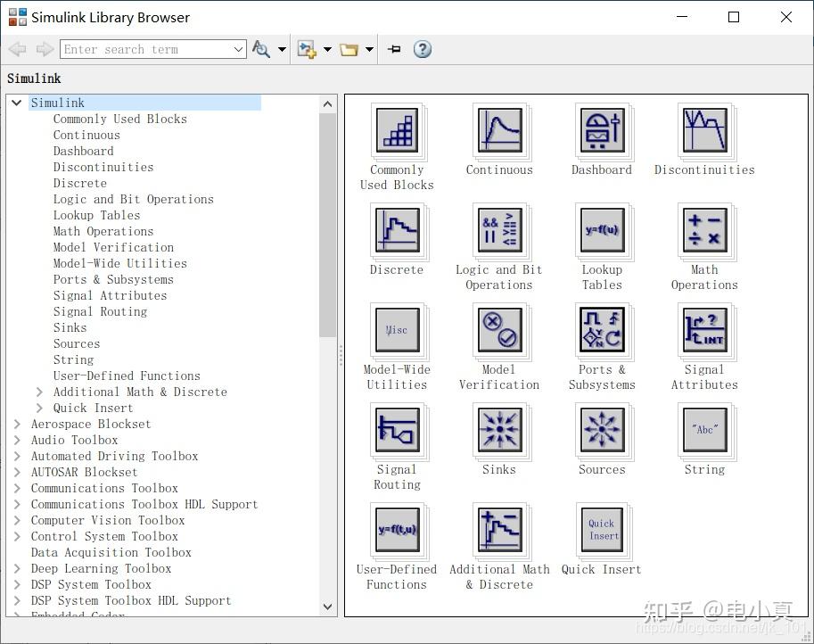Viewport: 814px width, 644px height.
Task: Select Signal Routing in the tree
Action: tap(100, 311)
